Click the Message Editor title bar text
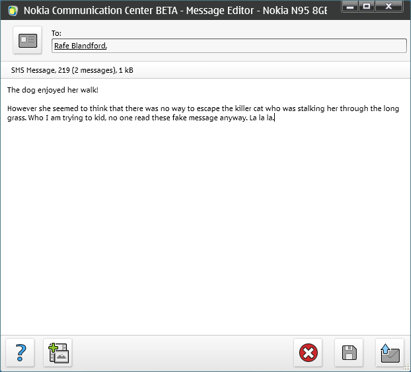 (x=175, y=10)
